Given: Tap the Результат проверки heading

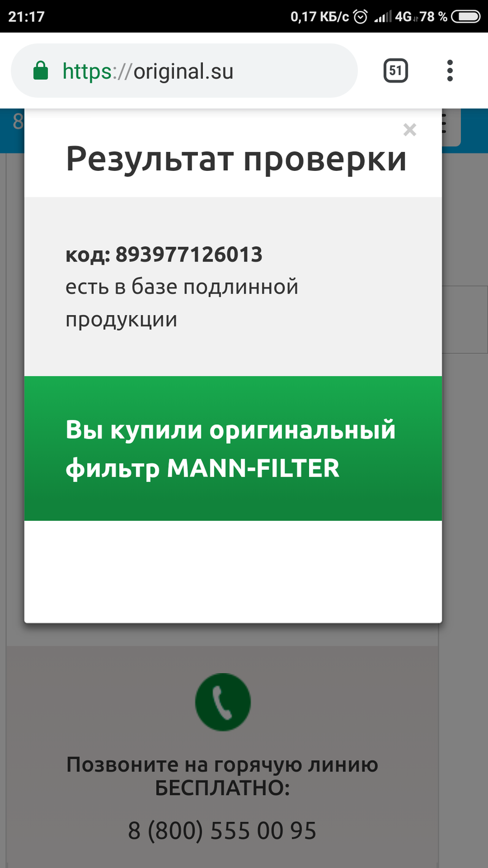Looking at the screenshot, I should point(236,159).
